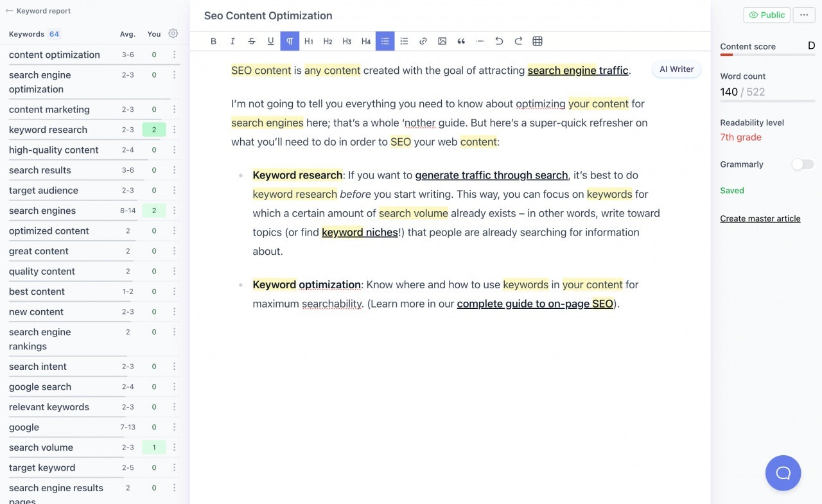Viewport: 822px width, 504px height.
Task: Open options menu for search engines row
Action: 174,211
